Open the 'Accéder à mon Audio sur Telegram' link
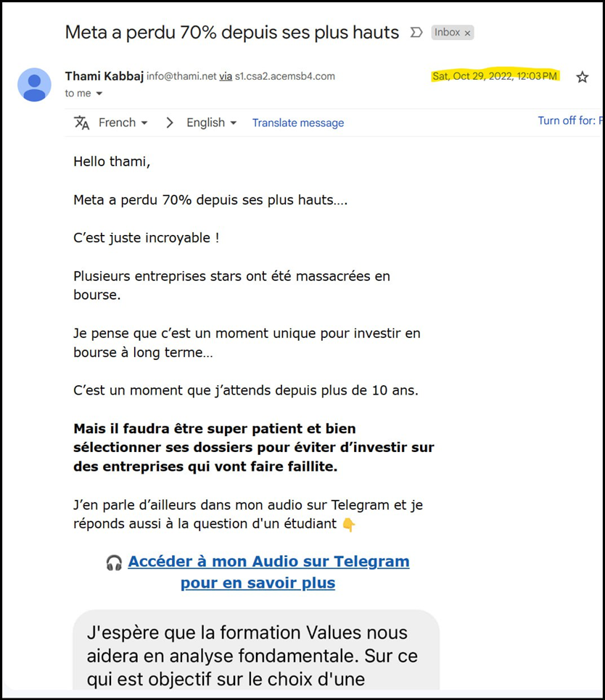Screen dimensions: 605x700 [268, 561]
